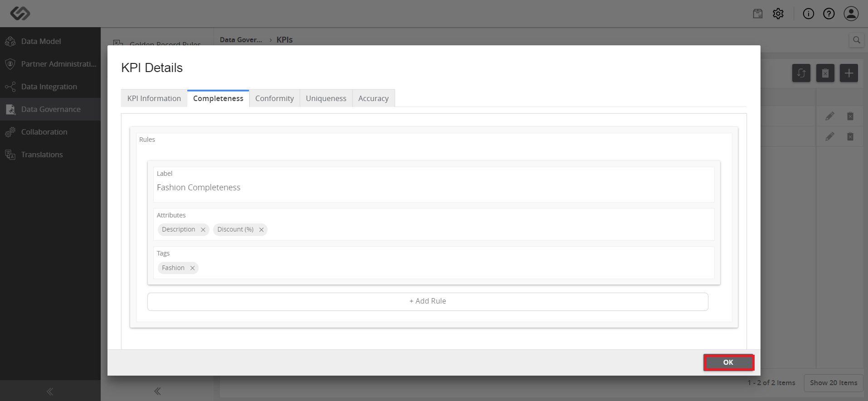Image resolution: width=868 pixels, height=401 pixels.
Task: Switch to the KPI Information tab
Action: [154, 98]
